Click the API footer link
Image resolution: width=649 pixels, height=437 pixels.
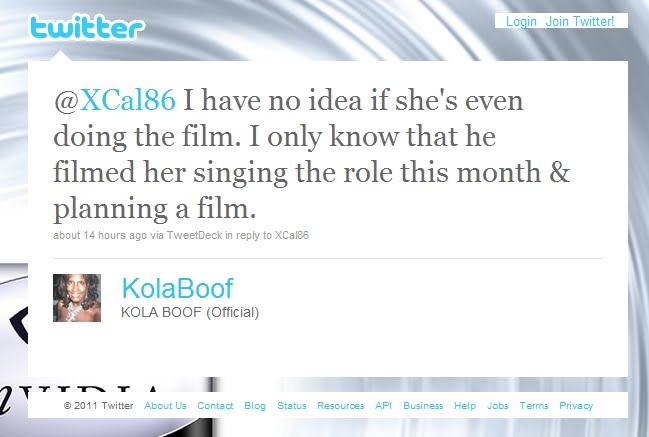pos(383,406)
